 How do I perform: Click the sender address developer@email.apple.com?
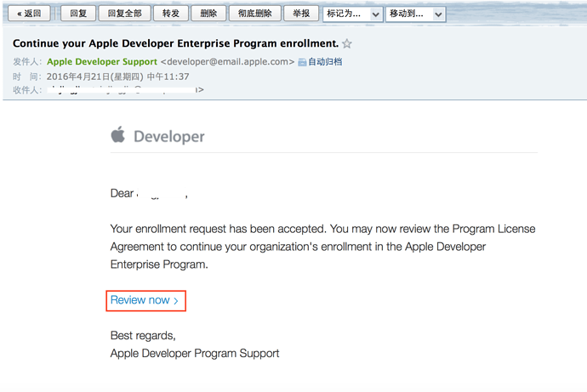[227, 62]
